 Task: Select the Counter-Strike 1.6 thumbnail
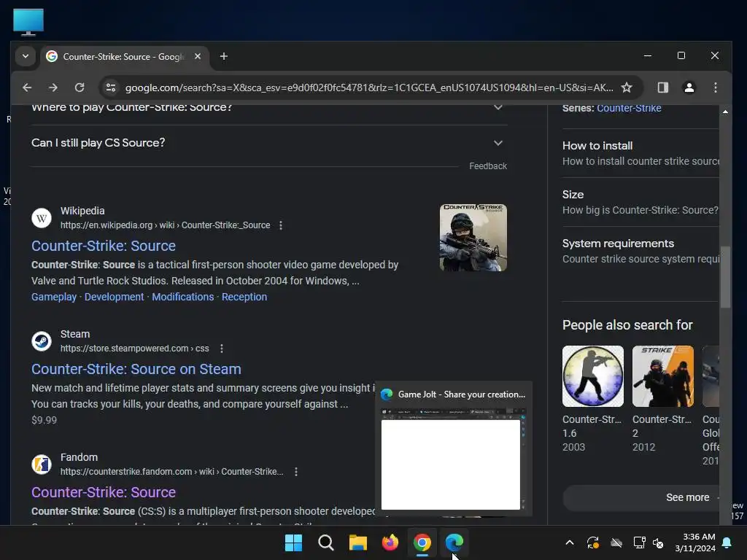[592, 376]
